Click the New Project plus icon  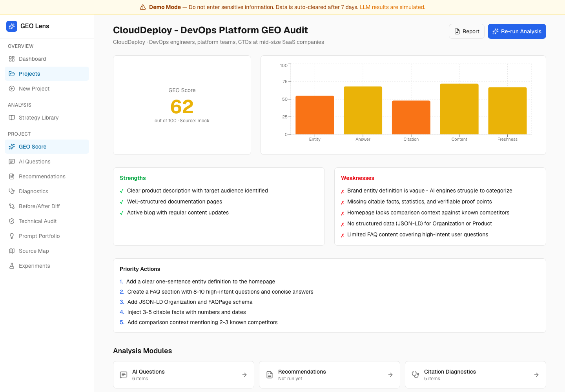[x=12, y=89]
